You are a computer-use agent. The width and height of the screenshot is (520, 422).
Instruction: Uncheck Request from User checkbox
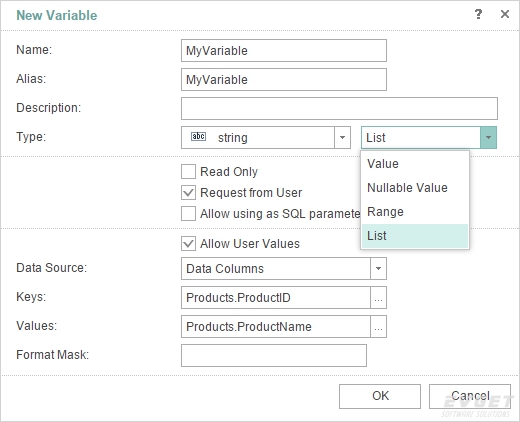pos(188,193)
